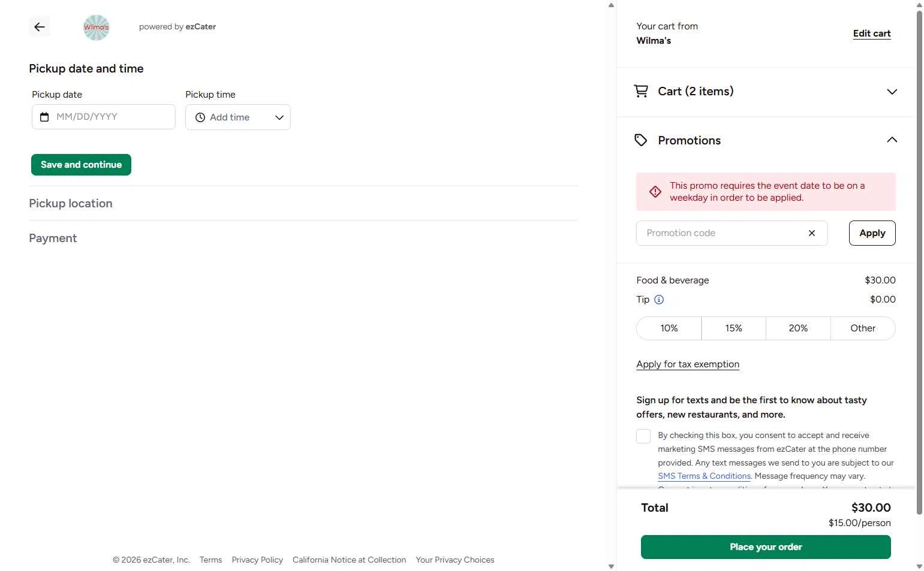
Task: Check the SMS marketing consent checkbox
Action: [643, 436]
